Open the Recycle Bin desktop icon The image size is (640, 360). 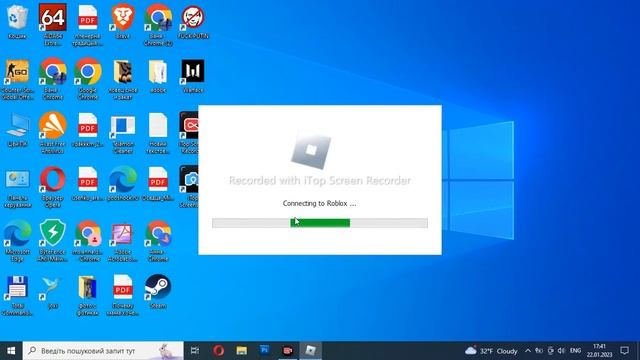coord(17,21)
